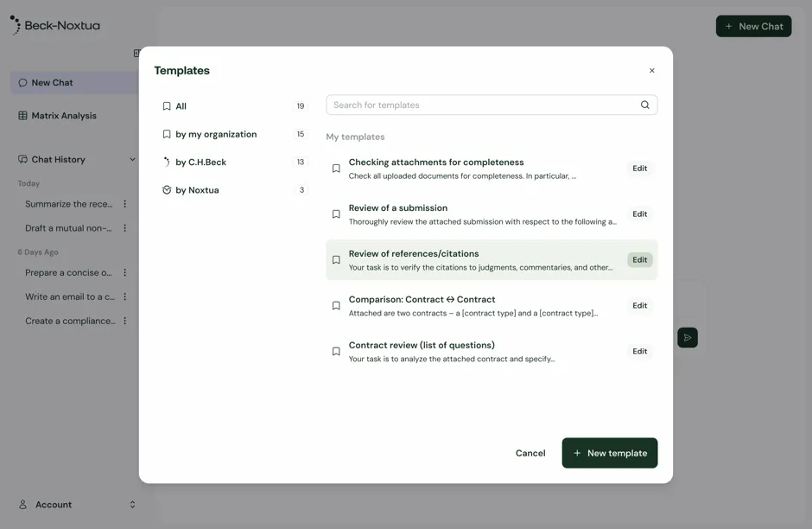Select 'by my organization' category
This screenshot has width=812, height=529.
click(235, 134)
